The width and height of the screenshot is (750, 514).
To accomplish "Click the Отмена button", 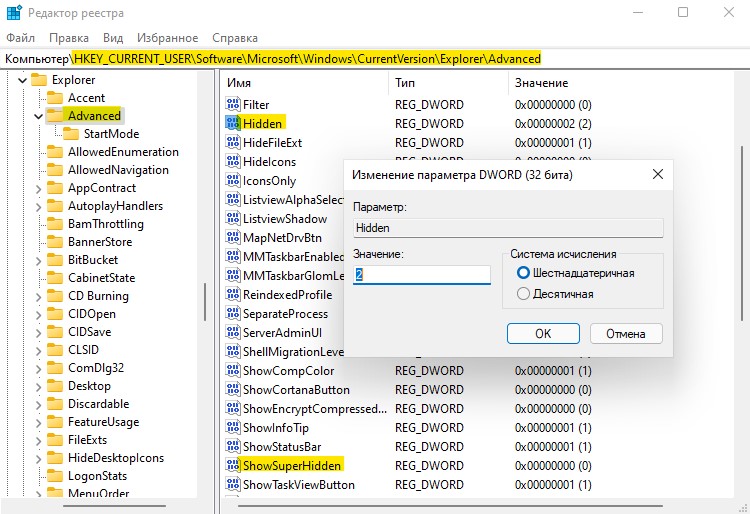I will pos(626,333).
